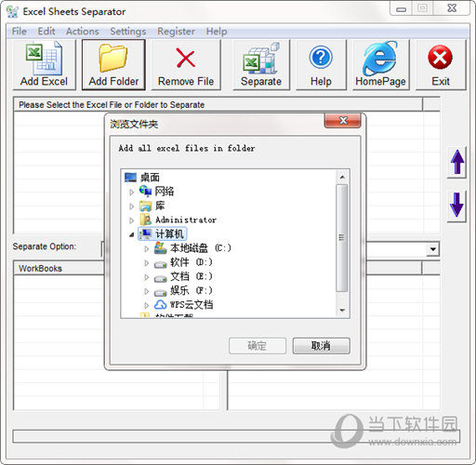The width and height of the screenshot is (476, 465).
Task: Select the Administrator tree label
Action: [x=186, y=219]
